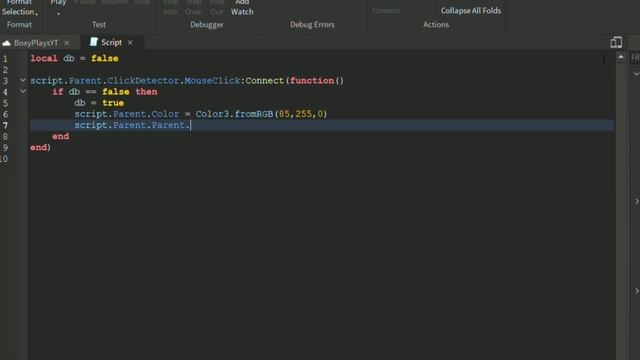Click 'end' keyword on line 8
The width and height of the screenshot is (640, 360).
(60, 136)
